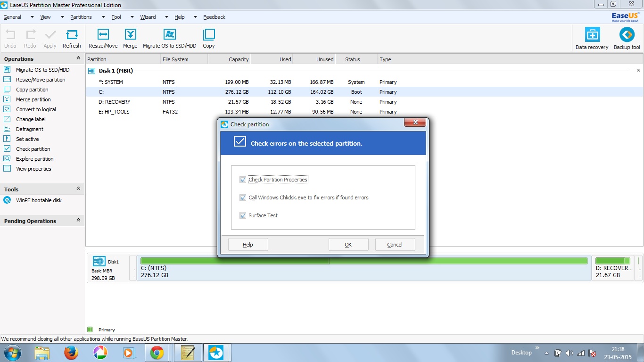The width and height of the screenshot is (644, 362).
Task: Choose Change label in Operations
Action: click(x=31, y=119)
